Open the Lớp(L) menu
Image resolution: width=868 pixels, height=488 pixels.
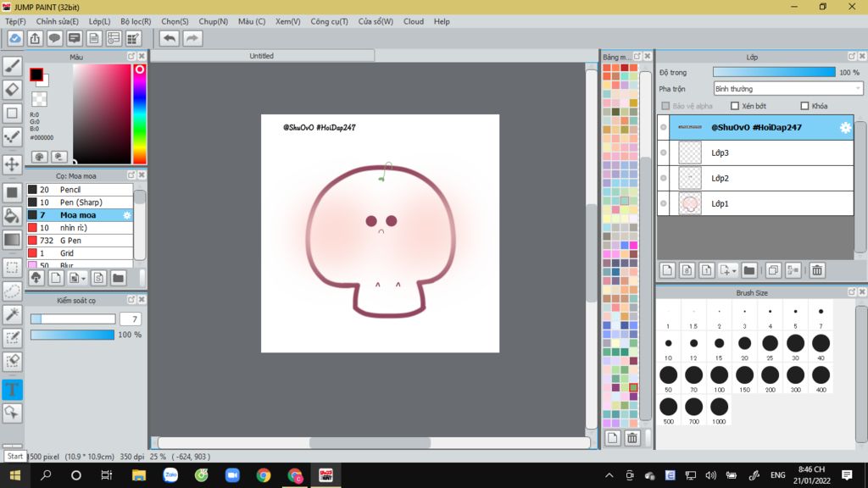[x=100, y=21]
